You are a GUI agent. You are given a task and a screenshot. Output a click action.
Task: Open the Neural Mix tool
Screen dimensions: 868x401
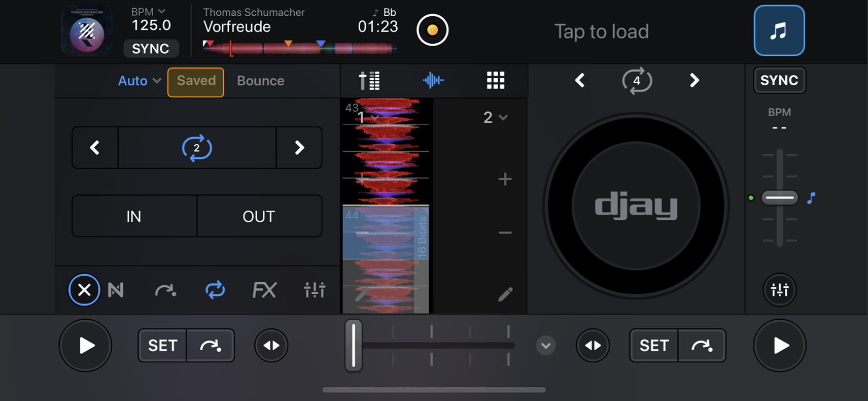point(116,290)
